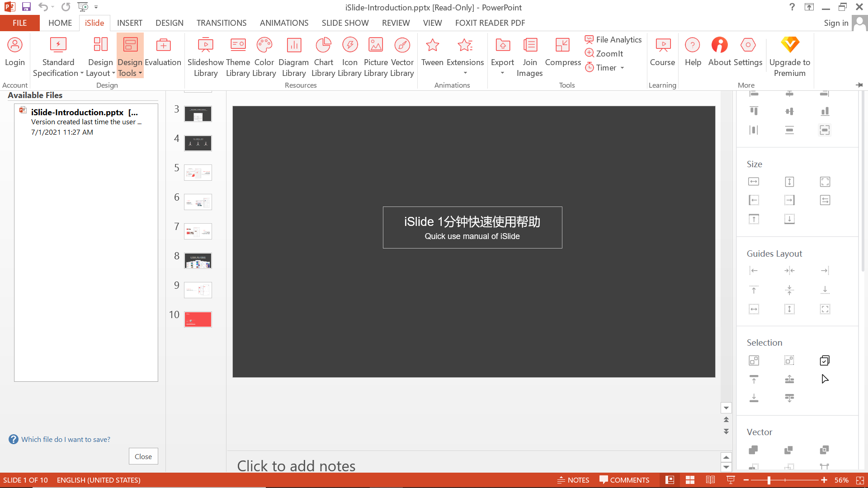The height and width of the screenshot is (488, 868).
Task: Toggle the NOTES pane
Action: [573, 480]
